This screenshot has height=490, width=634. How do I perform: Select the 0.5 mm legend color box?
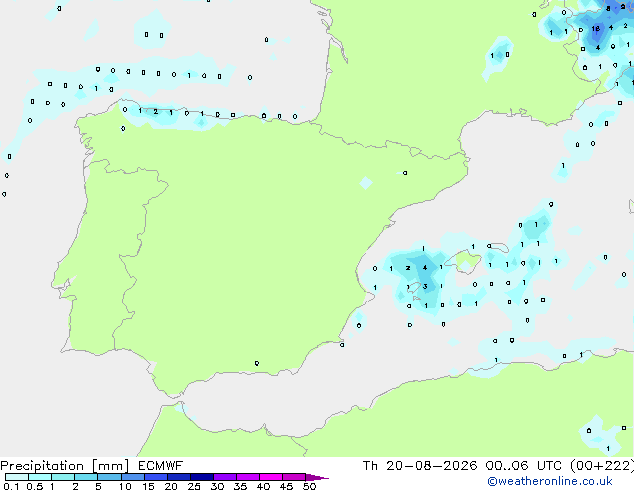click(x=40, y=477)
